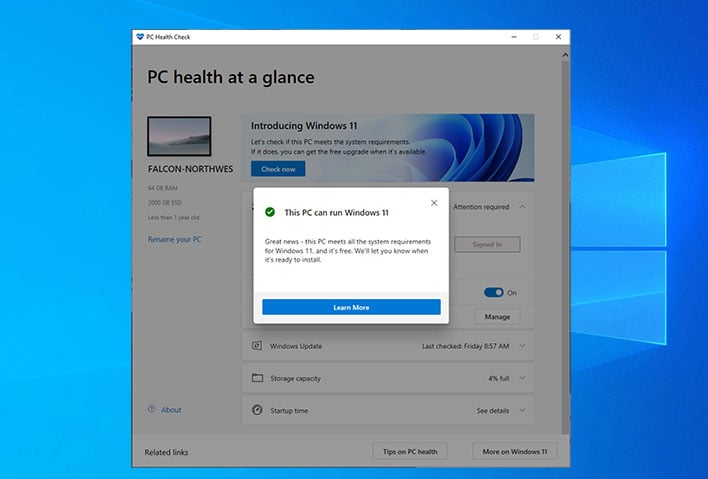Click the This PC can run Windows 11 title

336,213
